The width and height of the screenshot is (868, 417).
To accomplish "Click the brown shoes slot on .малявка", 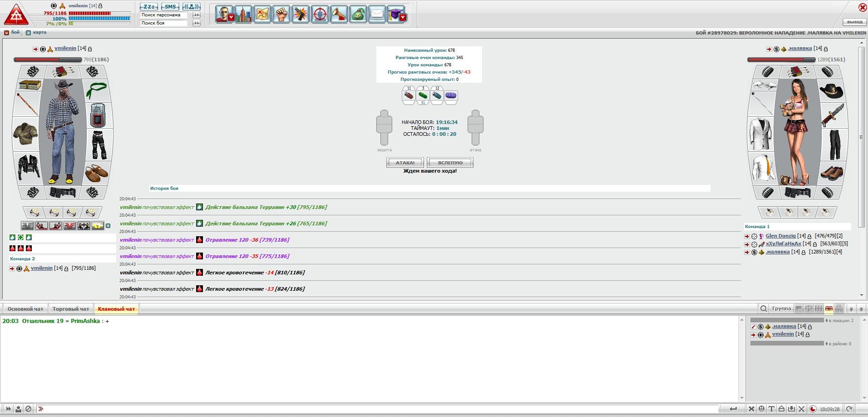I will click(x=832, y=173).
